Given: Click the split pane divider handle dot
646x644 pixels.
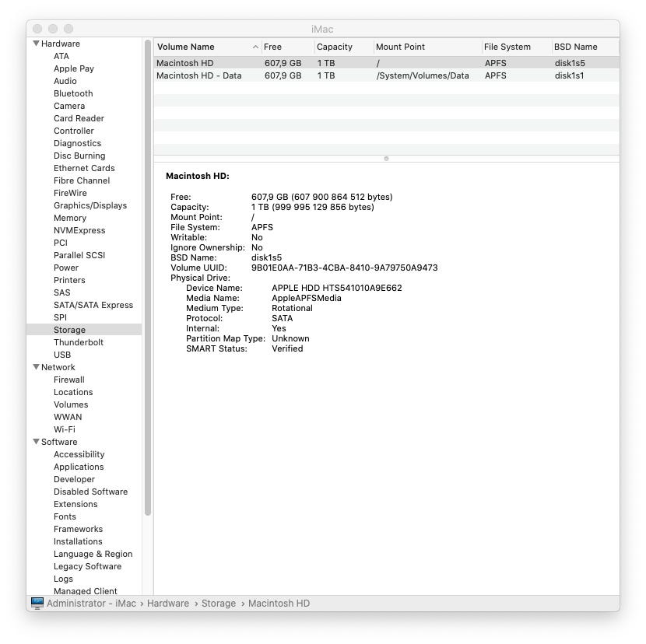Looking at the screenshot, I should (386, 159).
